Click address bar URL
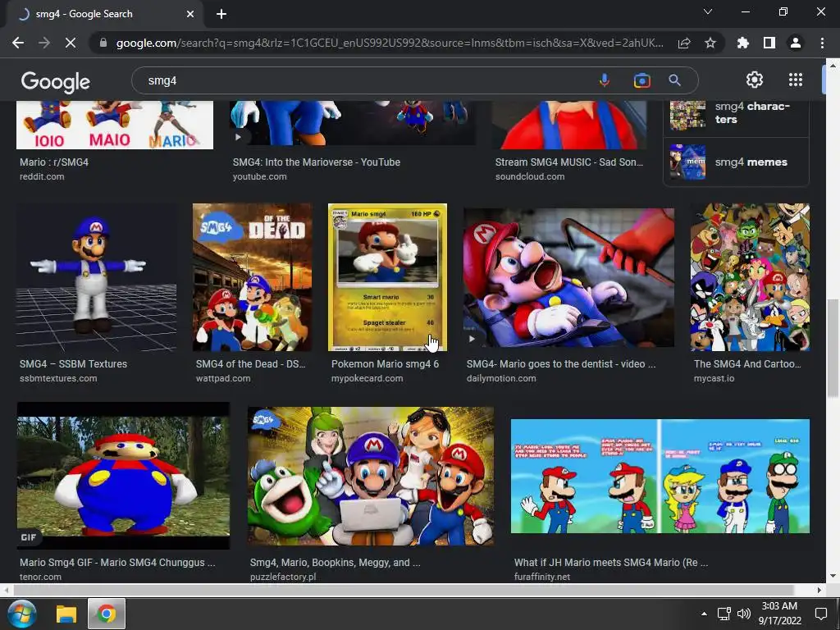Viewport: 840px width, 630px height. 390,43
